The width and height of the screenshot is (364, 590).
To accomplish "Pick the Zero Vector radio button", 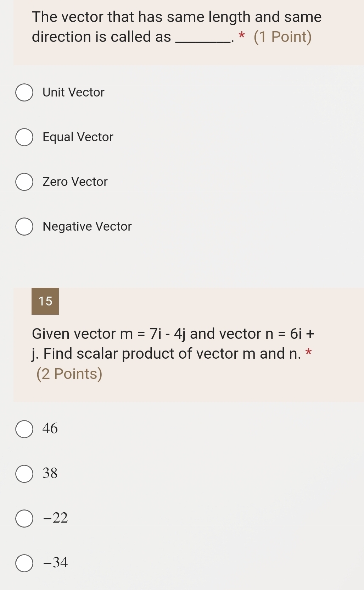I will click(x=24, y=182).
